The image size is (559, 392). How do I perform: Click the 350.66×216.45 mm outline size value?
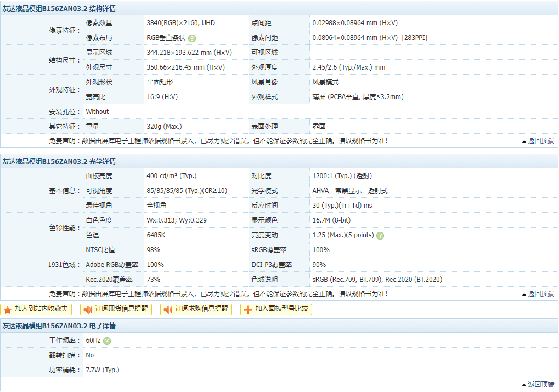coord(186,67)
